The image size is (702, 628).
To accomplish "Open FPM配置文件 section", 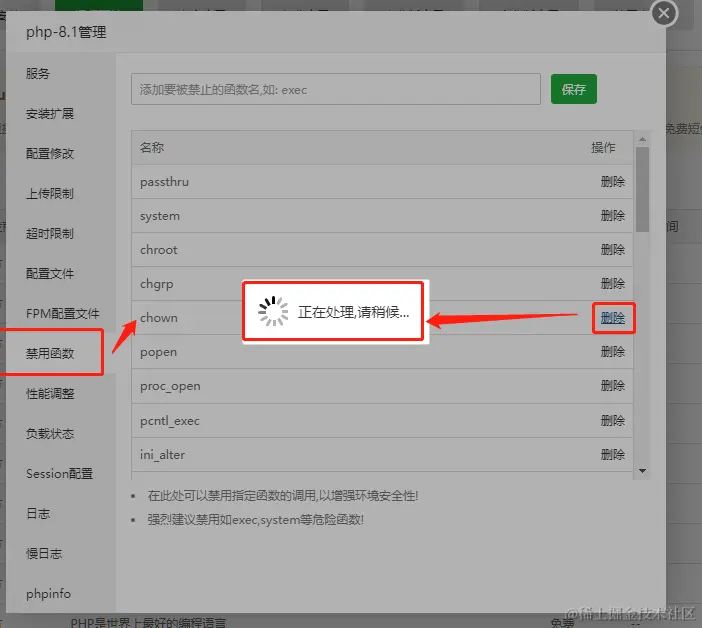I will 63,313.
